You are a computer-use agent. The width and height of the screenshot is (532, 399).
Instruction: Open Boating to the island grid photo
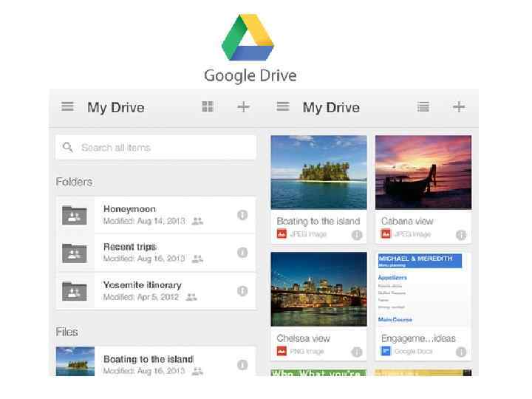318,172
